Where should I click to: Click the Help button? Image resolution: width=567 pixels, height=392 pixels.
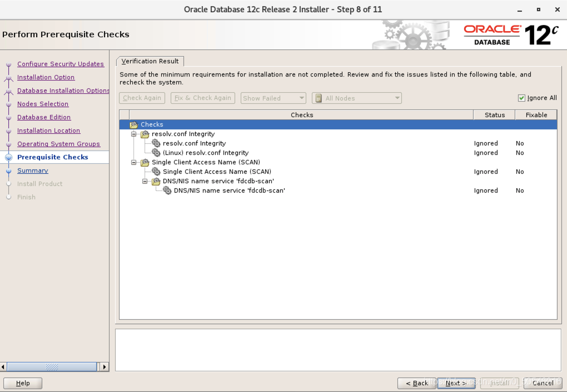[x=23, y=383]
